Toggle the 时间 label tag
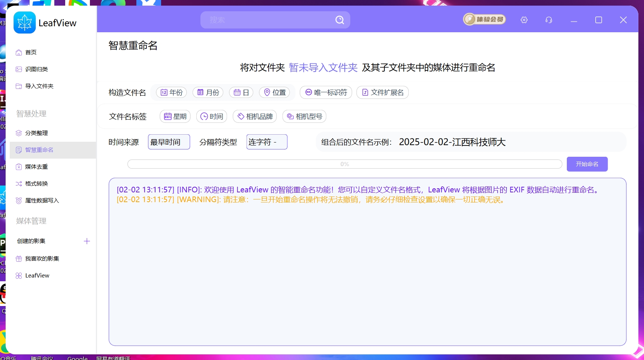This screenshot has height=360, width=644. click(212, 116)
